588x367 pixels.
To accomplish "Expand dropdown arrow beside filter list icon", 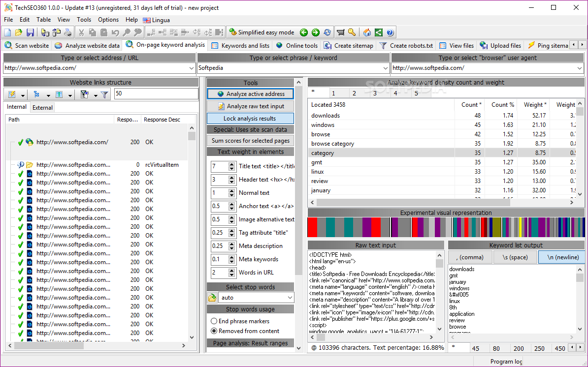I will tap(95, 95).
